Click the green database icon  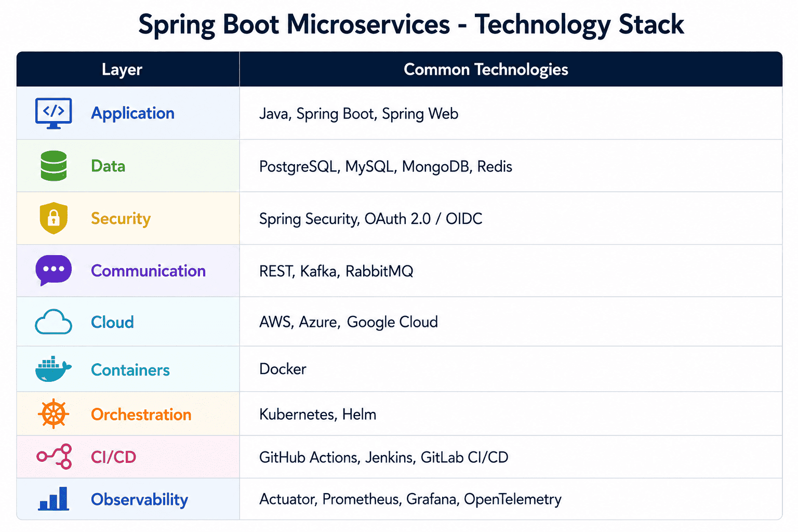(x=54, y=166)
